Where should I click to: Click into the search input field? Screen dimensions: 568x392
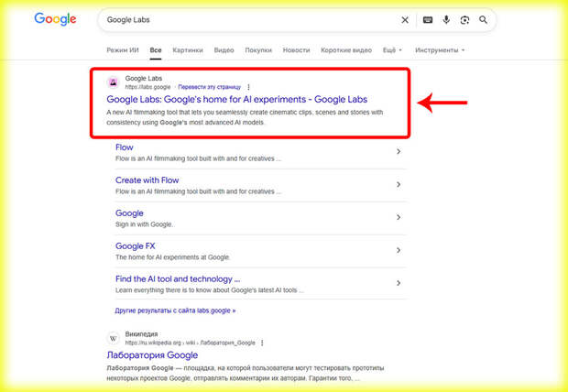(247, 19)
